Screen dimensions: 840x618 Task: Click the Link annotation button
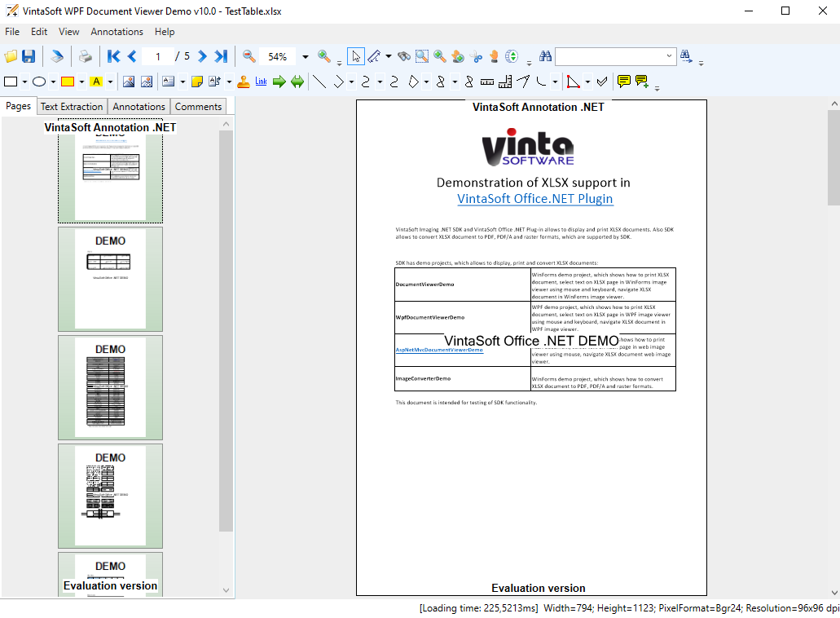261,82
